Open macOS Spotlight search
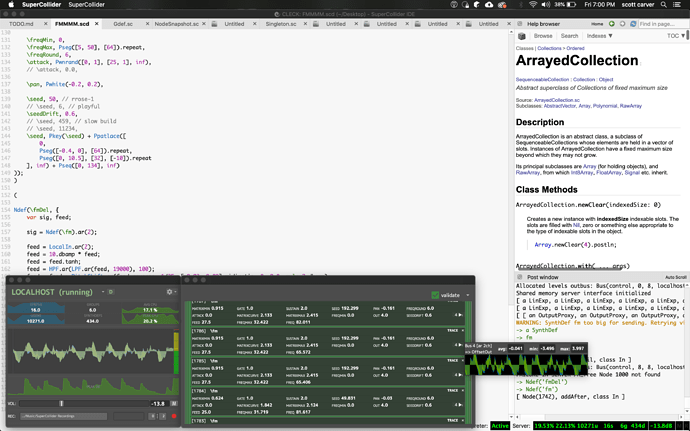Screen dimensions: 690x431 click(663, 6)
